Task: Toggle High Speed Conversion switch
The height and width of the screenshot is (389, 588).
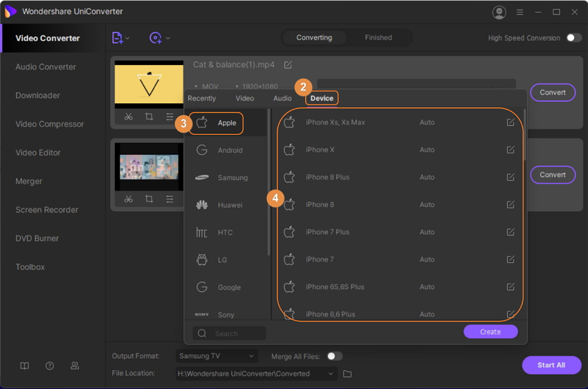Action: pyautogui.click(x=573, y=38)
